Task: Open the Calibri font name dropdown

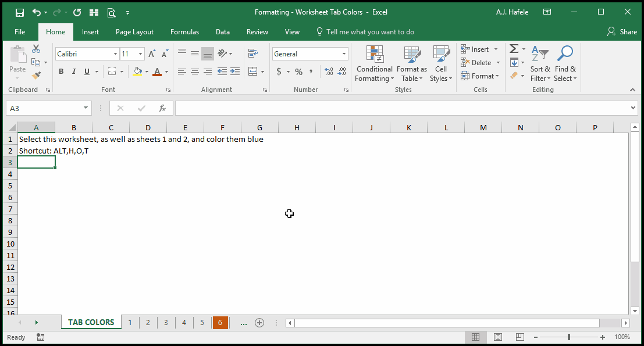Action: click(x=115, y=53)
